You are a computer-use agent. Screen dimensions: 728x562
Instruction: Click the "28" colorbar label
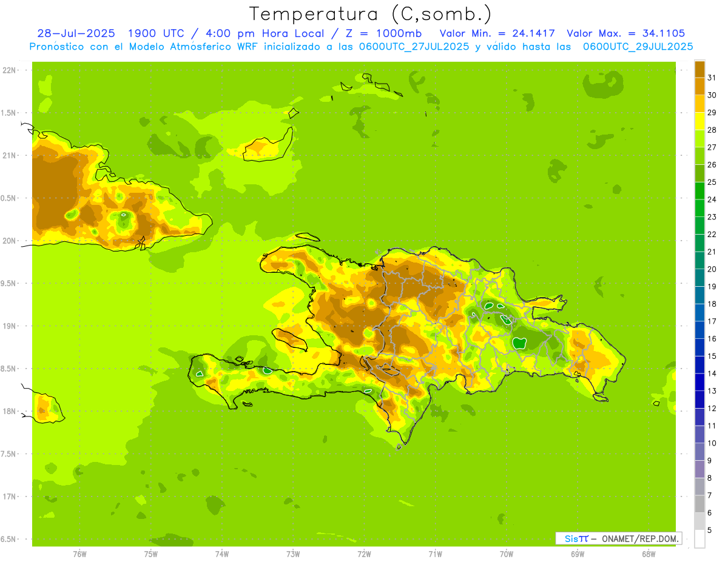(712, 130)
